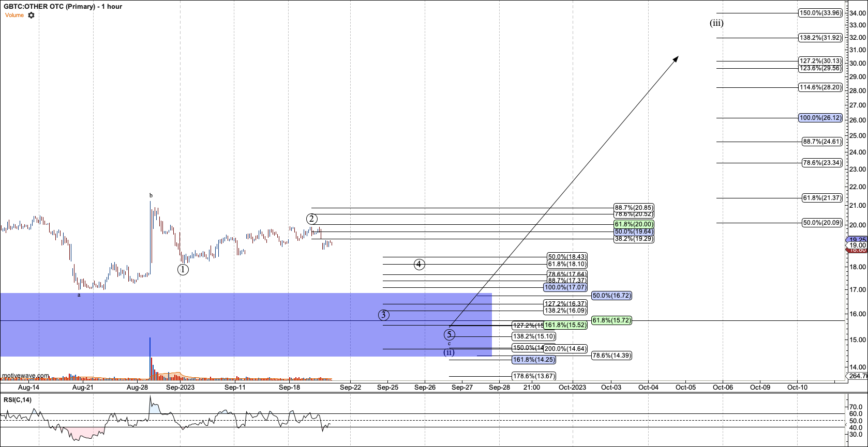Click the RSI(C,14) indicator label
The width and height of the screenshot is (868, 447).
[x=18, y=400]
